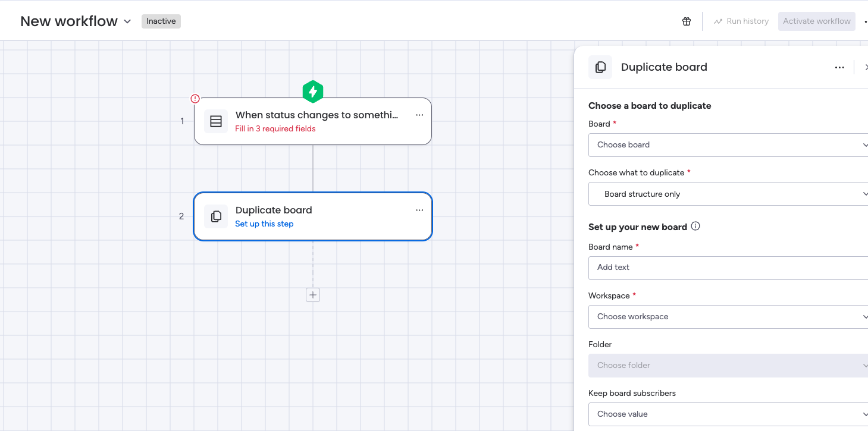Click the plus icon to add step
The height and width of the screenshot is (431, 868).
point(313,295)
